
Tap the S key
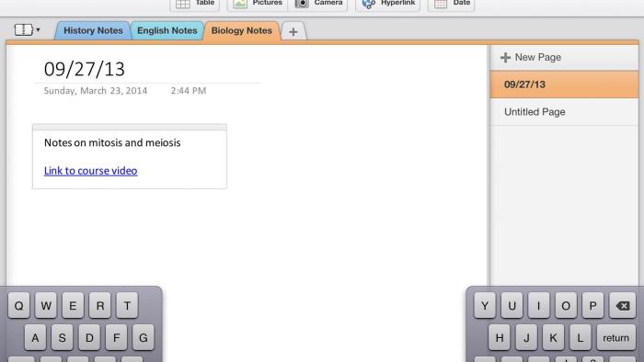tap(62, 337)
